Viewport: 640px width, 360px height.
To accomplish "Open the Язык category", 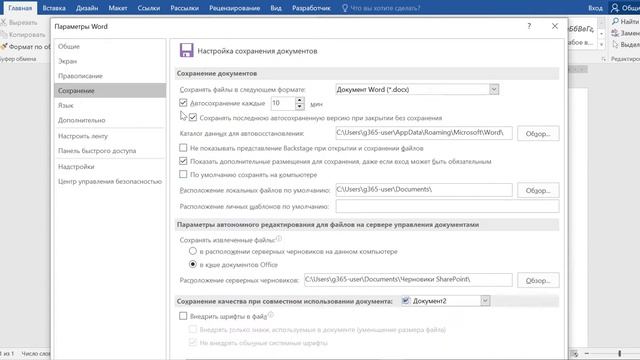I will (110, 105).
